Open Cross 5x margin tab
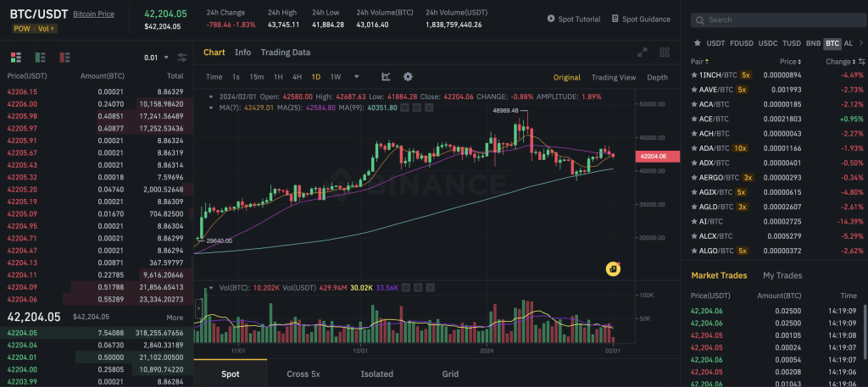The width and height of the screenshot is (868, 387). coord(303,373)
